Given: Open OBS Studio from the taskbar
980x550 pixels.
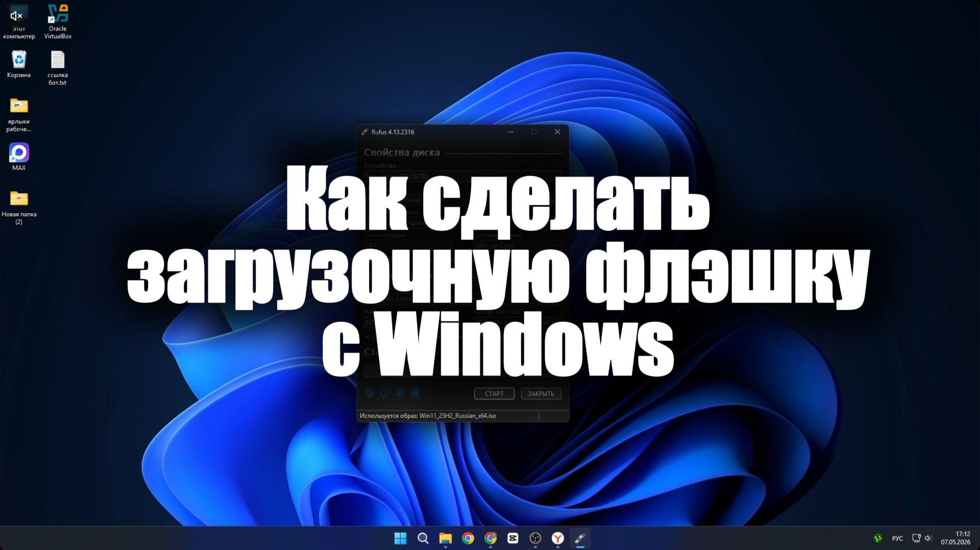Looking at the screenshot, I should coord(535,538).
